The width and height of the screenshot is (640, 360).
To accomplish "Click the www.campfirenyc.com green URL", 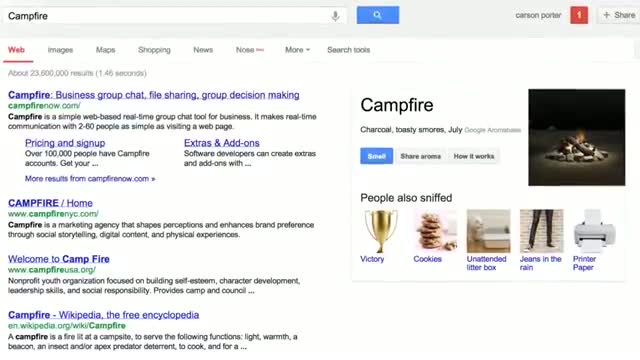I will point(53,213).
